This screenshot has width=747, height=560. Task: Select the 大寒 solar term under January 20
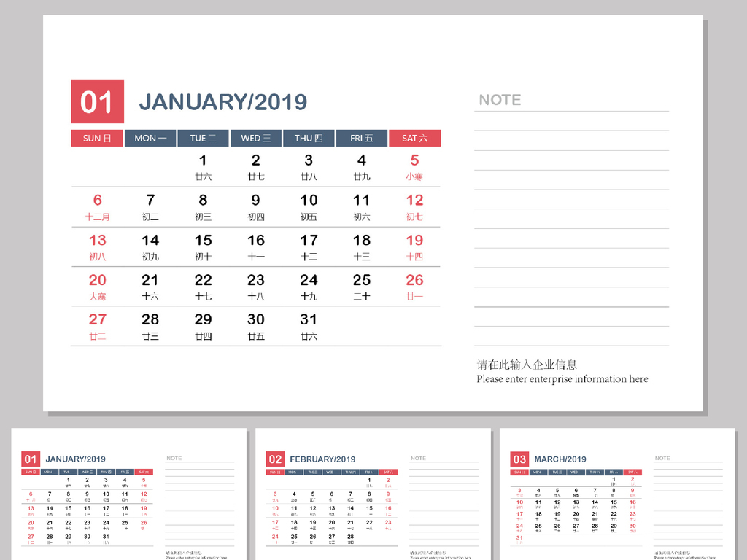click(98, 295)
